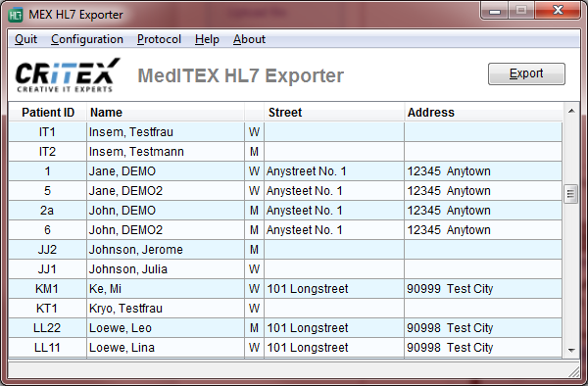588x386 pixels.
Task: Click the vertical scrollbar thumb
Action: [571, 194]
